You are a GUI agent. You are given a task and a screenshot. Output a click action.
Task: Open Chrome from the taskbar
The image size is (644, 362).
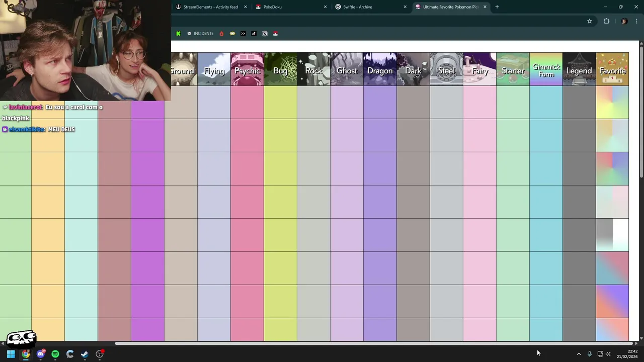pyautogui.click(x=26, y=354)
